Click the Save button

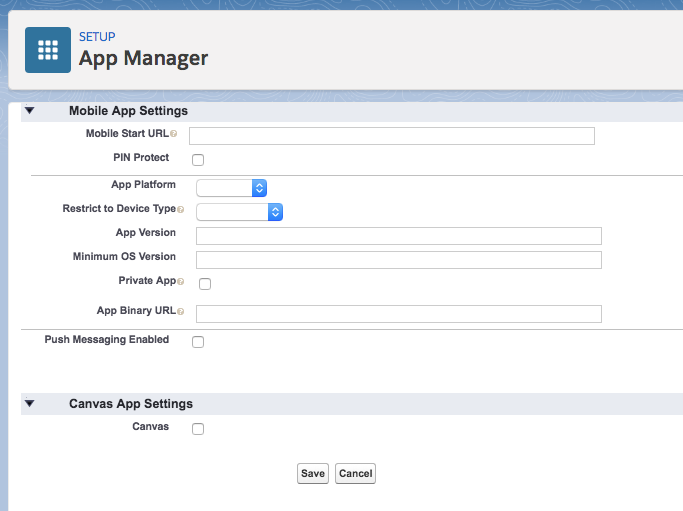[x=313, y=474]
